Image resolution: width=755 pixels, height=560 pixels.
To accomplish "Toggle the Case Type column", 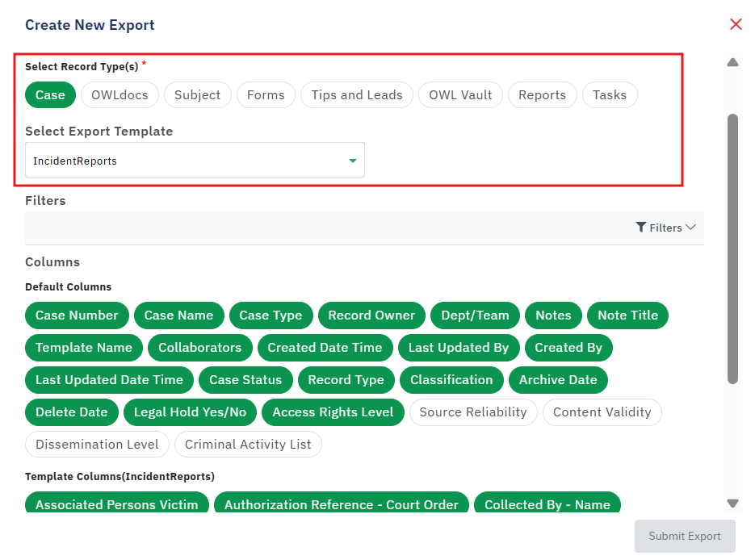I will pyautogui.click(x=271, y=316).
